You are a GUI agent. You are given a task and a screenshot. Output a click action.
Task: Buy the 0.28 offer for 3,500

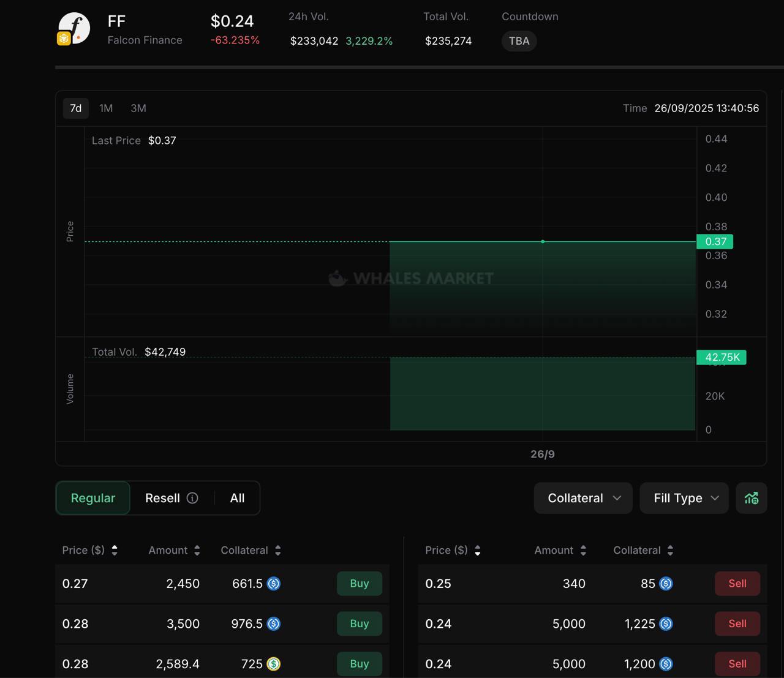click(360, 623)
